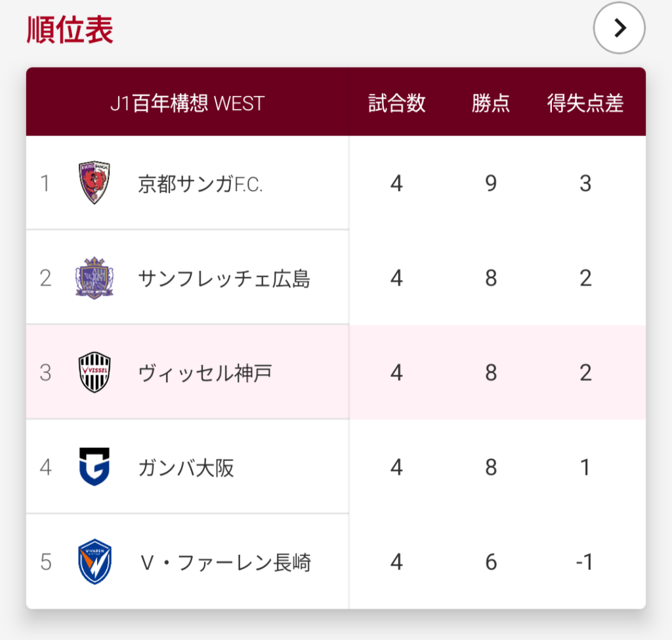672x640 pixels.
Task: Expand standings with the right chevron button
Action: (619, 28)
